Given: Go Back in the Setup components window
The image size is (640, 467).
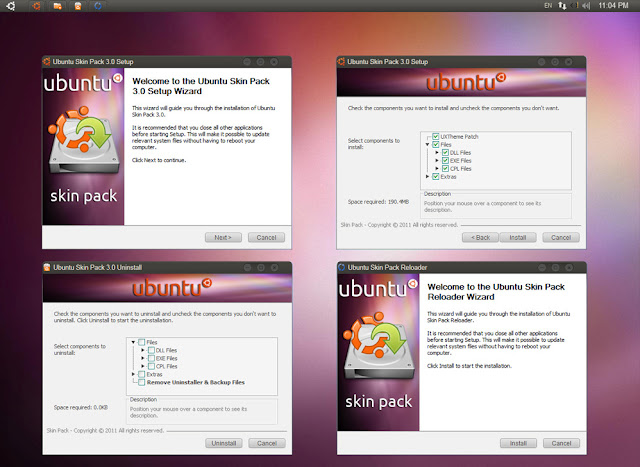Looking at the screenshot, I should tap(480, 238).
